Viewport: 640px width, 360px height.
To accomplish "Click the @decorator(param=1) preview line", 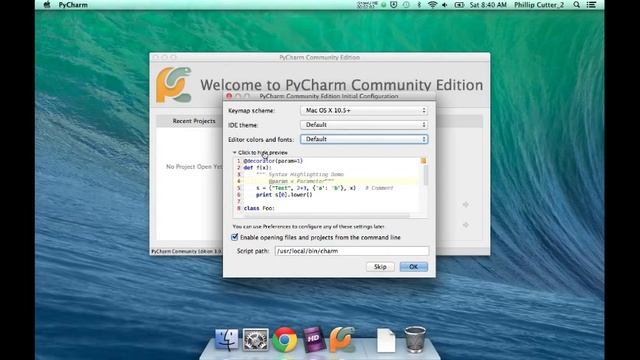I will 273,161.
